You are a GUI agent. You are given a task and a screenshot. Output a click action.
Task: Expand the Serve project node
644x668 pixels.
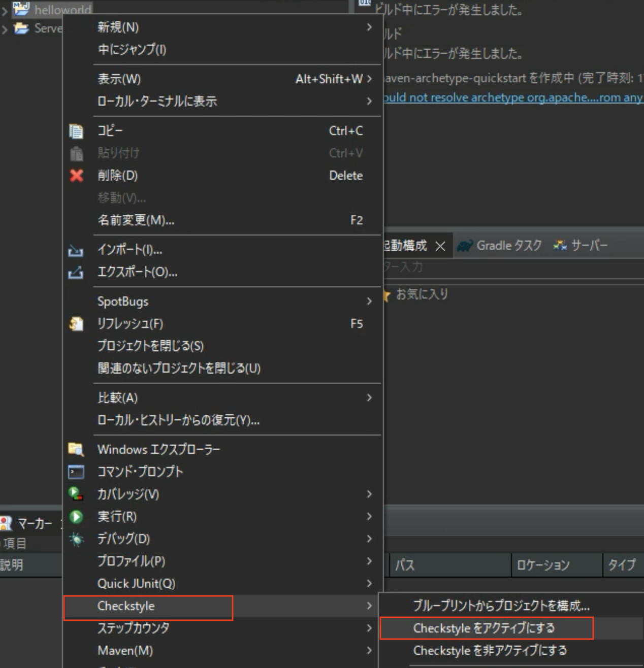pos(4,28)
